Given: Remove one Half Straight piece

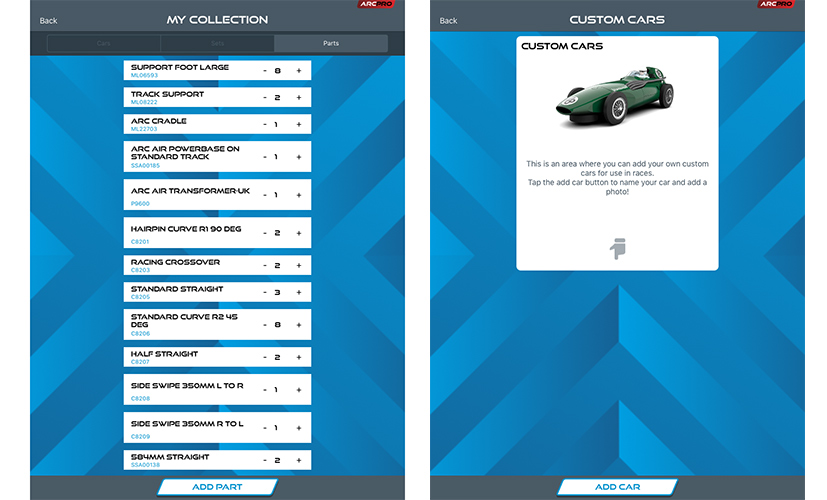Looking at the screenshot, I should [x=265, y=358].
